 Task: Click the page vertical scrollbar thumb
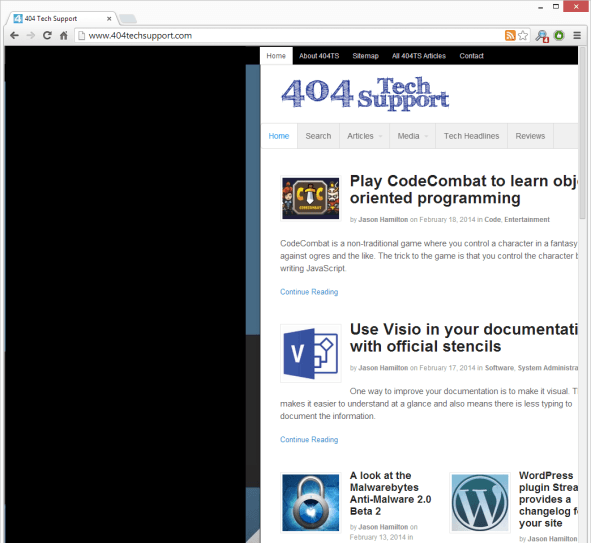pyautogui.click(x=582, y=133)
